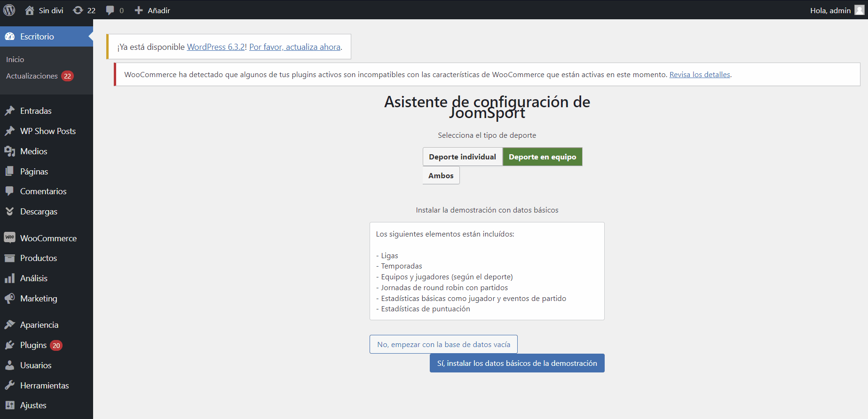Click the WordPress logo icon
Image resolution: width=868 pixels, height=419 pixels.
[x=9, y=10]
